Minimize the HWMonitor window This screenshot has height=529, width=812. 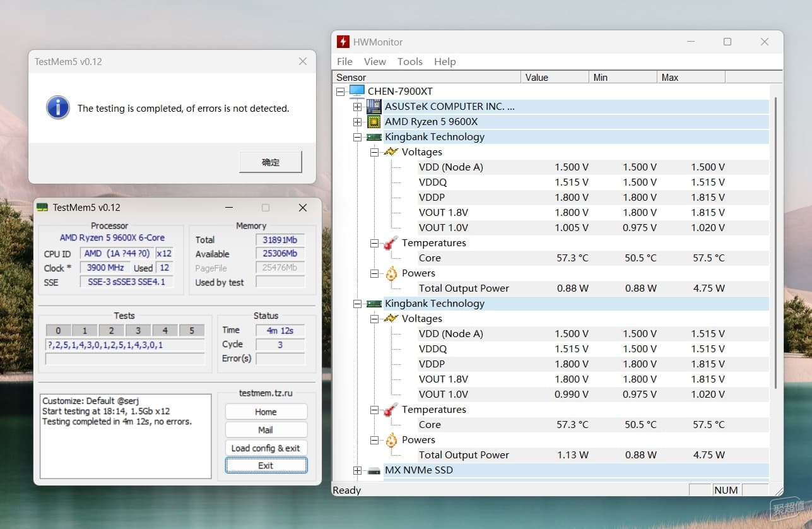click(690, 42)
